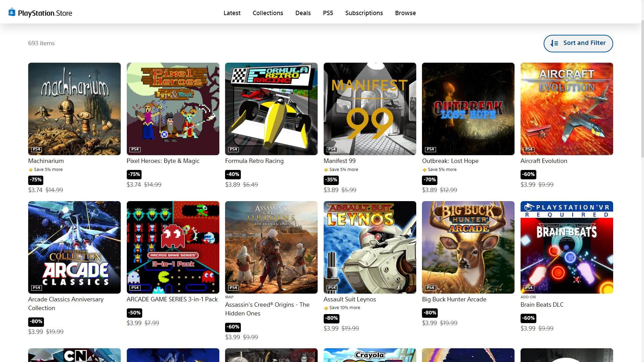
Task: Open Big Buck Hunter Arcade title link
Action: point(454,299)
